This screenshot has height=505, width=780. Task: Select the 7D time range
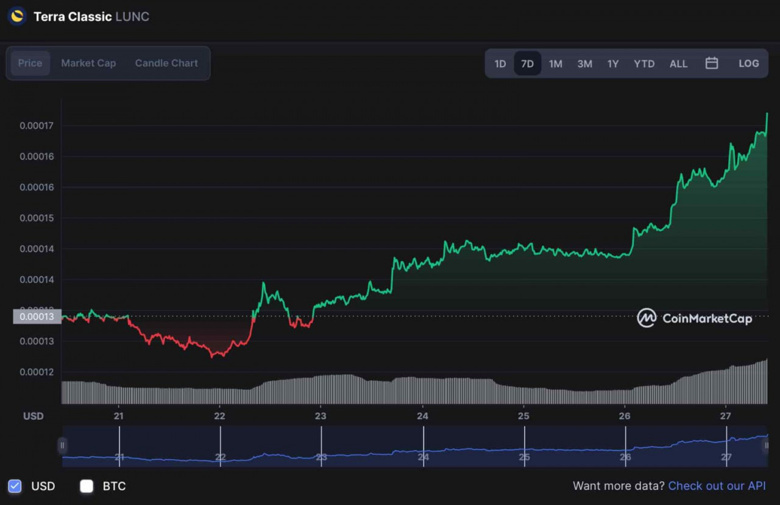tap(527, 63)
